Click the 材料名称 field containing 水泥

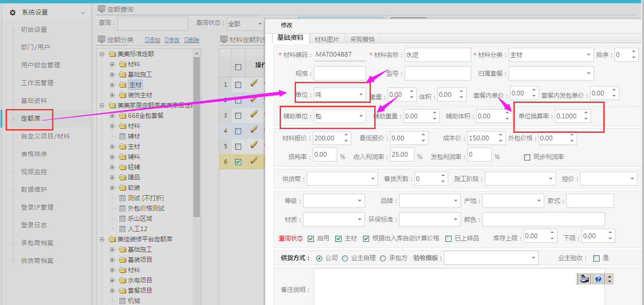pos(437,55)
